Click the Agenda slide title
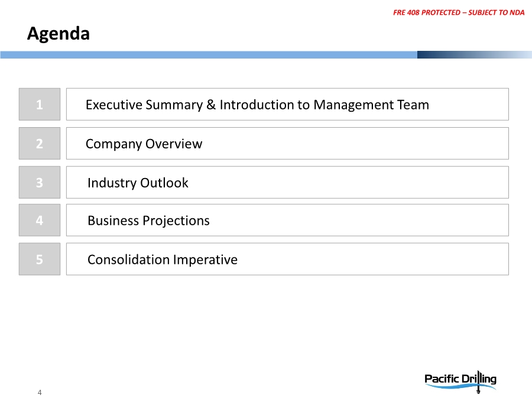532x411 pixels. (x=59, y=34)
